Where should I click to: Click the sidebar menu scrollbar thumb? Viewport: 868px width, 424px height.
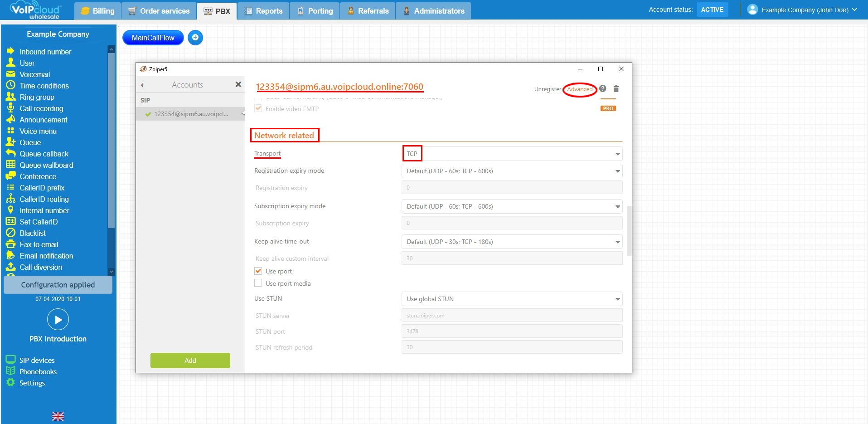[x=111, y=140]
